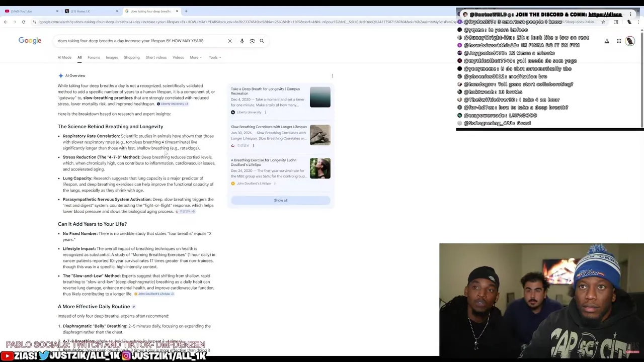Switch to Forums results
This screenshot has width=644, height=362.
[x=94, y=57]
